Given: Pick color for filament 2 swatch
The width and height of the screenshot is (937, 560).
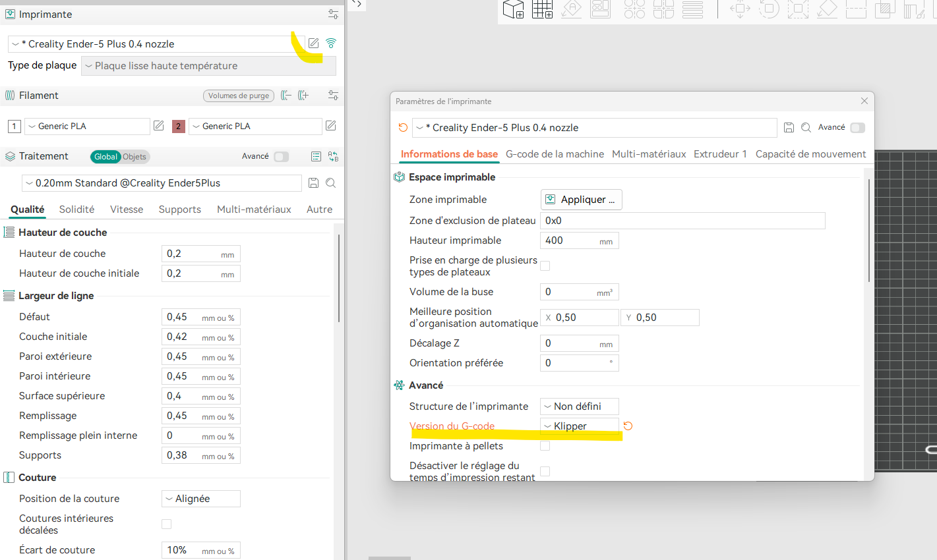Looking at the screenshot, I should click(178, 126).
